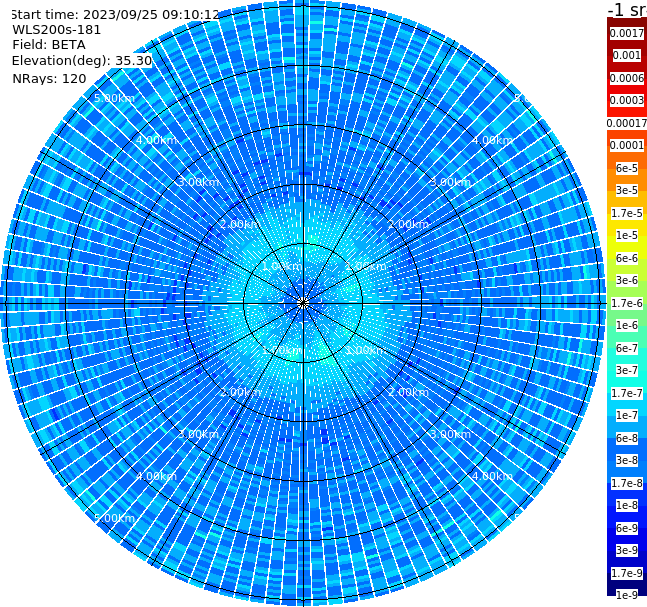Select the 1e-7 colorbar label

pyautogui.click(x=627, y=415)
